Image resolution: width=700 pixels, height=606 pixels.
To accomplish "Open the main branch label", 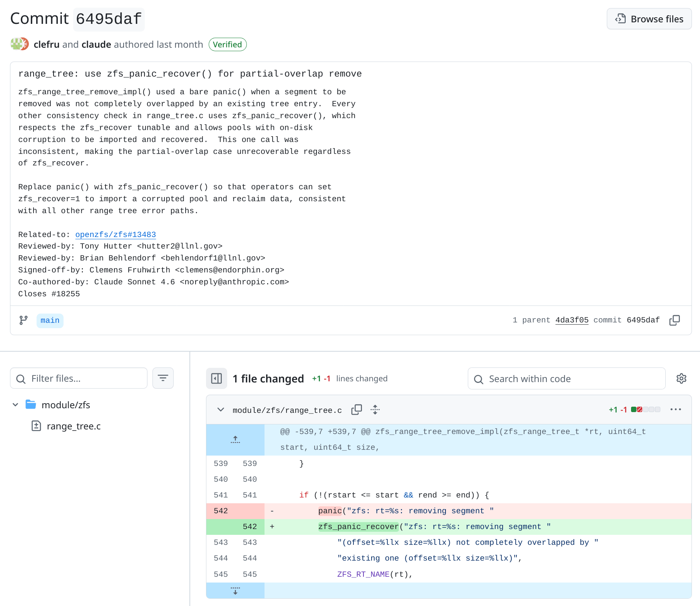I will [50, 321].
